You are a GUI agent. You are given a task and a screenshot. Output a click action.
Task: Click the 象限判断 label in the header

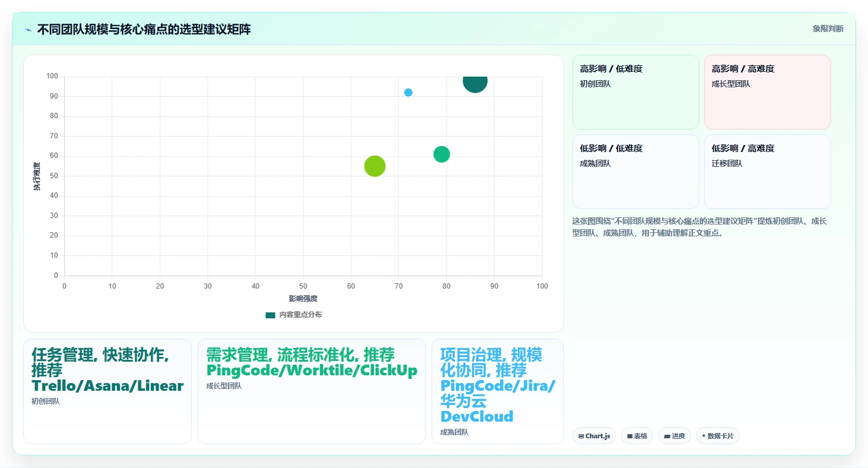click(x=828, y=29)
